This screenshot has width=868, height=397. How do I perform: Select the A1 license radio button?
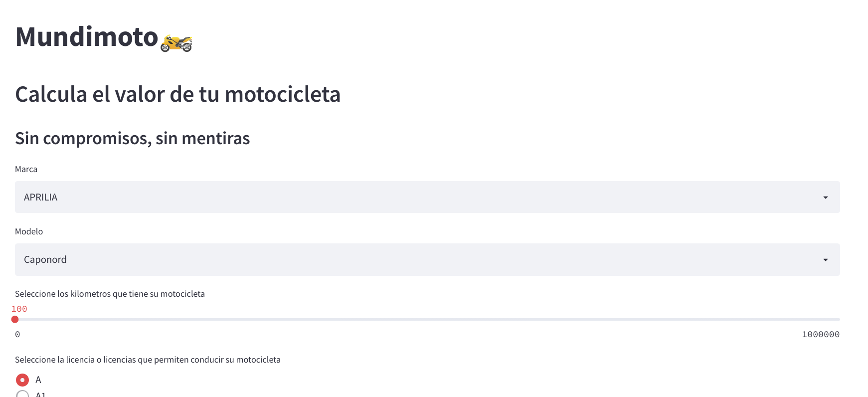(22, 394)
